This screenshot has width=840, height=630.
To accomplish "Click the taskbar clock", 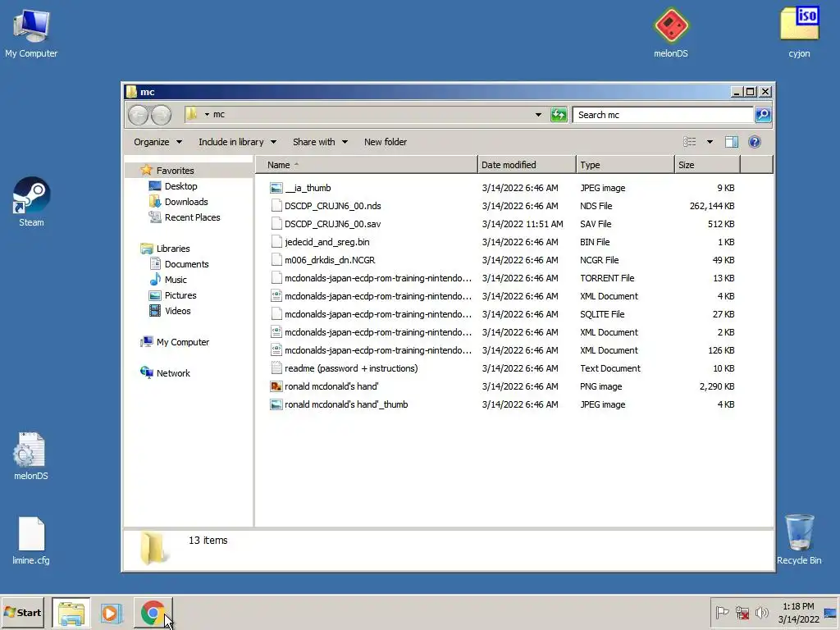I will tap(798, 613).
